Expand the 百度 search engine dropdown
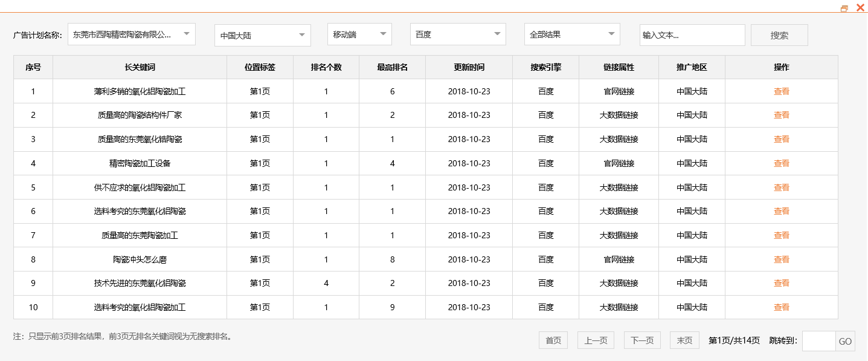This screenshot has width=868, height=361. (457, 34)
